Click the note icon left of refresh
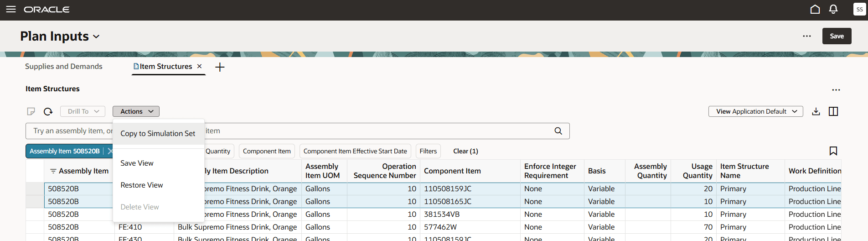Image resolution: width=868 pixels, height=241 pixels. [x=31, y=111]
